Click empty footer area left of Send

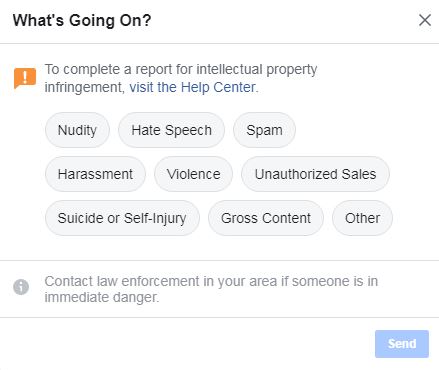click(187, 344)
